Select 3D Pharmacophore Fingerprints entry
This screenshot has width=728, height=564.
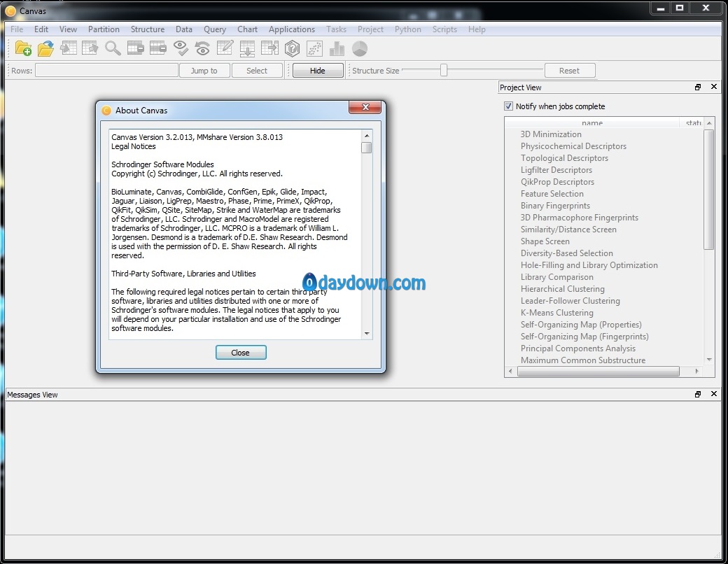(580, 218)
